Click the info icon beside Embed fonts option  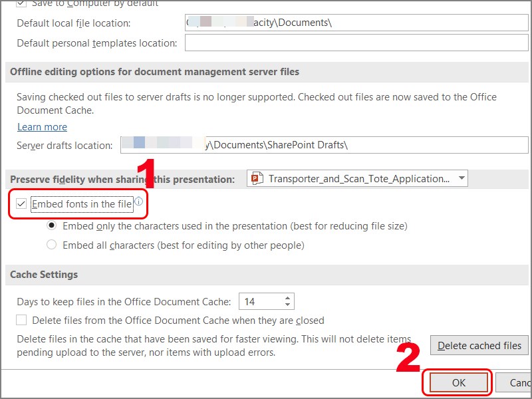pos(138,200)
